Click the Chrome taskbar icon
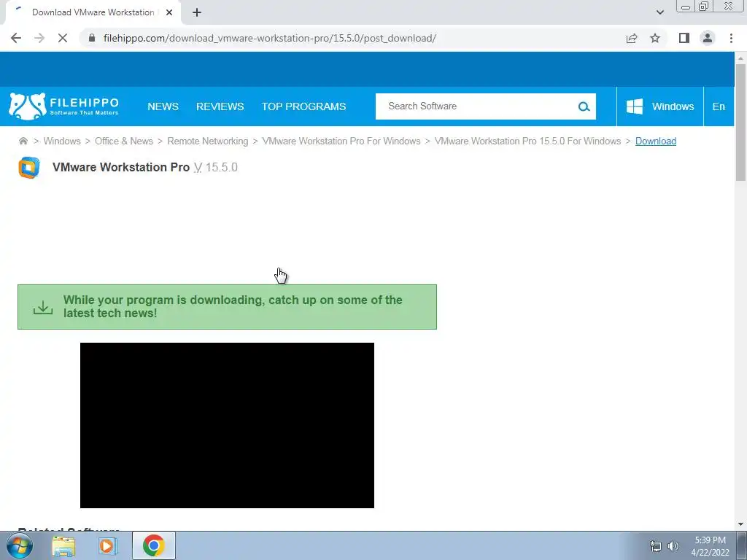 click(x=153, y=545)
